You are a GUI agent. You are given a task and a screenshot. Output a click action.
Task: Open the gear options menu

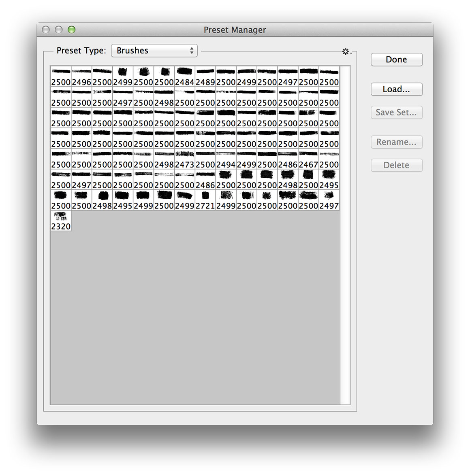[346, 51]
